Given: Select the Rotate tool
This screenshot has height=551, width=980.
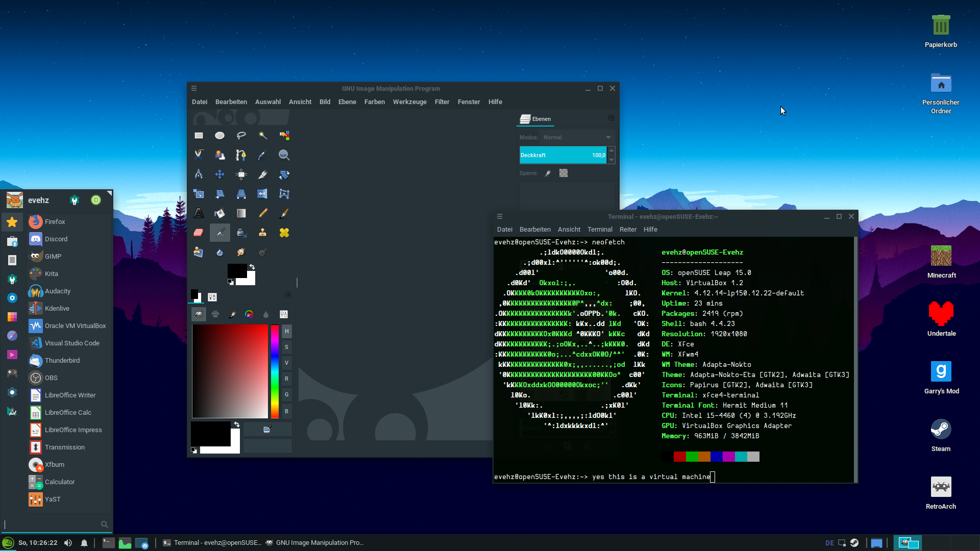Looking at the screenshot, I should [x=284, y=174].
